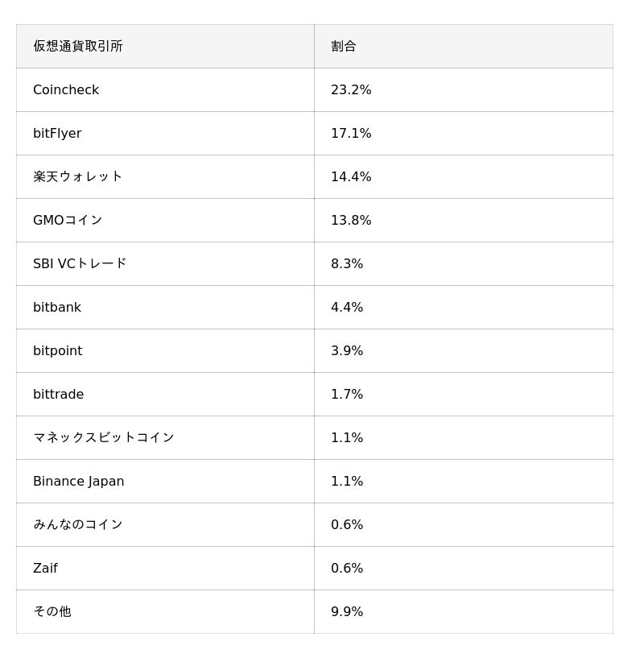Click the Binance Japan cell

pyautogui.click(x=79, y=482)
